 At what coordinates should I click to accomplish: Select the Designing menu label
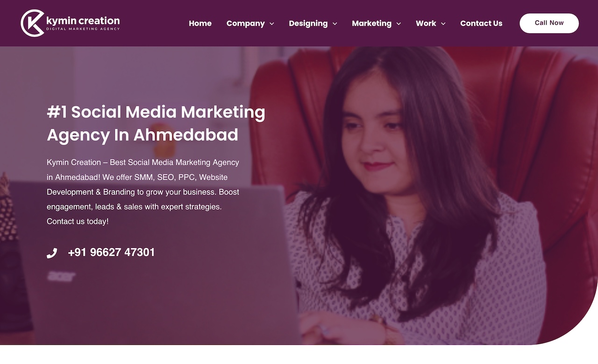tap(308, 23)
